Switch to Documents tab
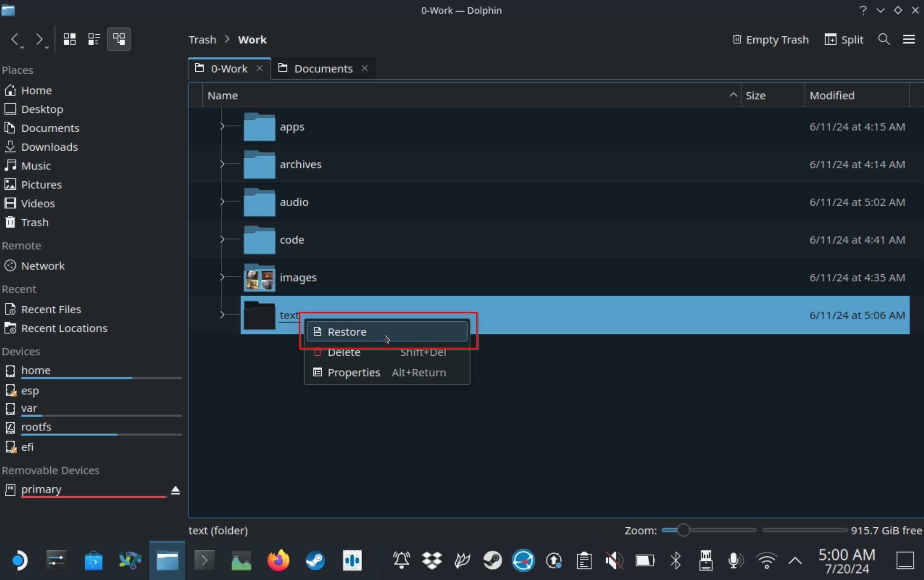Viewport: 924px width, 580px height. click(323, 68)
